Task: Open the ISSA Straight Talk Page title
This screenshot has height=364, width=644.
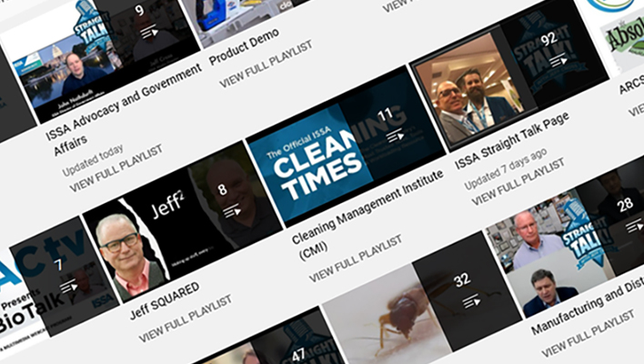Action: (x=513, y=140)
